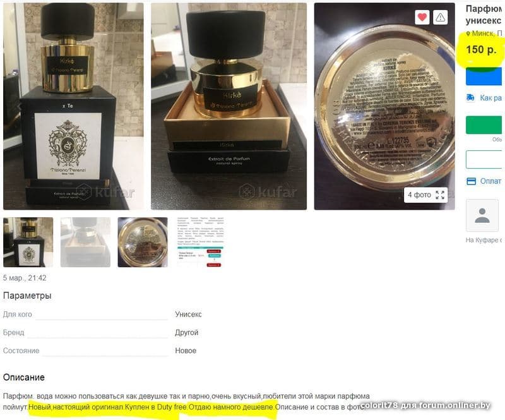Select the third thumbnail of the bottle bottom

(143, 242)
